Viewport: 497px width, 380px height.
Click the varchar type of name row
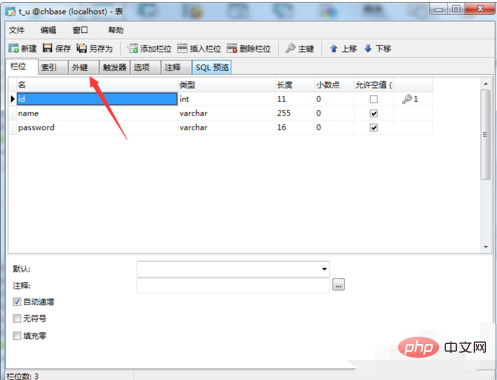tap(227, 113)
